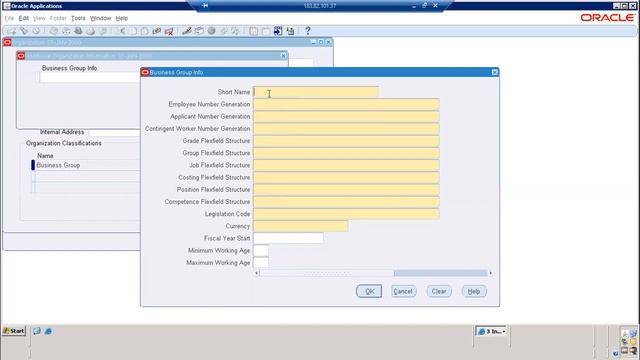Screen dimensions: 640x360
Task: Open the Window menu
Action: click(x=100, y=18)
